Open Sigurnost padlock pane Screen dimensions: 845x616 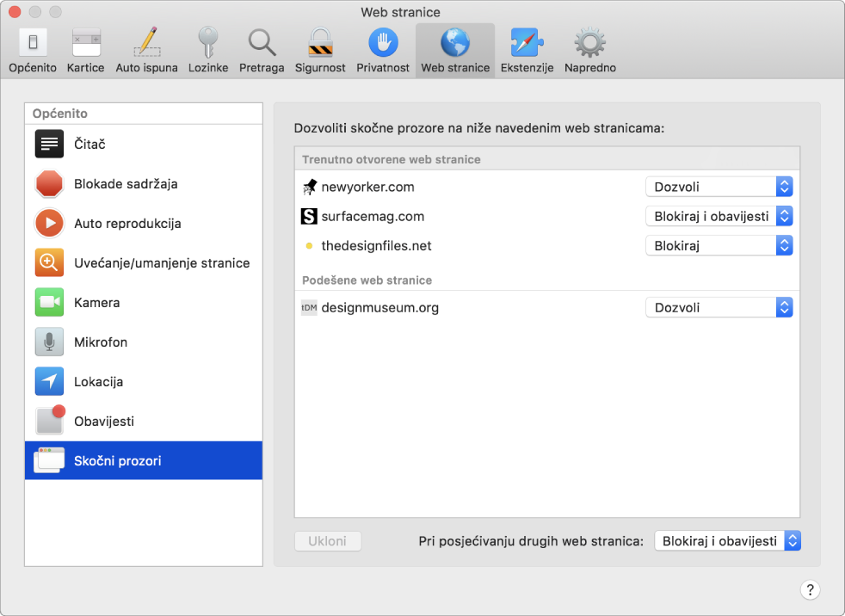click(x=320, y=52)
